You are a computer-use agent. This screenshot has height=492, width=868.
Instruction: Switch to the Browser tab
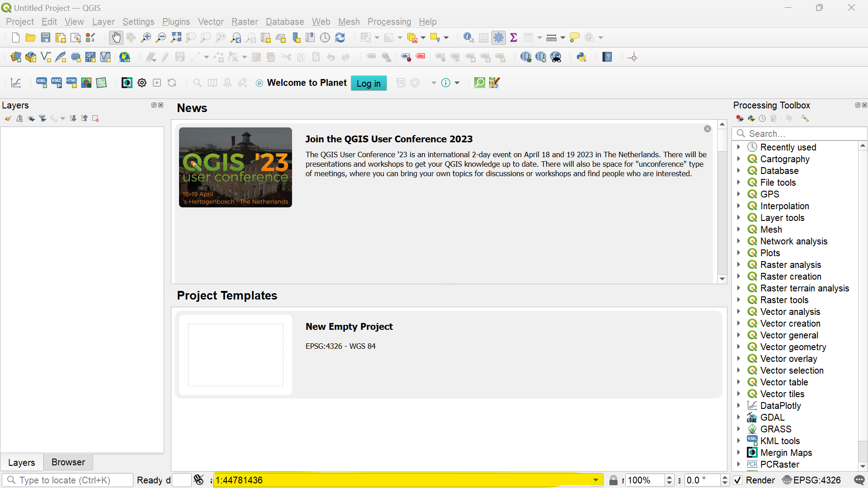pyautogui.click(x=68, y=462)
